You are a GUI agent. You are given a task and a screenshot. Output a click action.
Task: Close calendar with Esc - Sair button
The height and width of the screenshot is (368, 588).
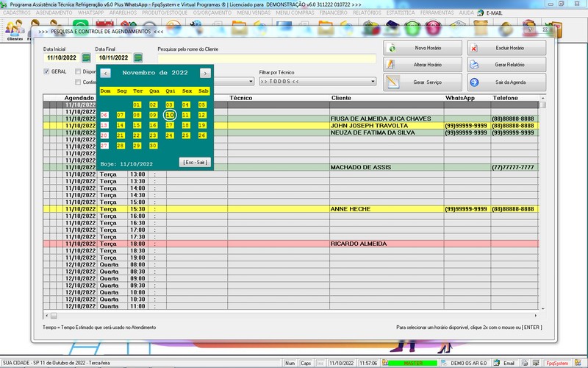coord(195,162)
